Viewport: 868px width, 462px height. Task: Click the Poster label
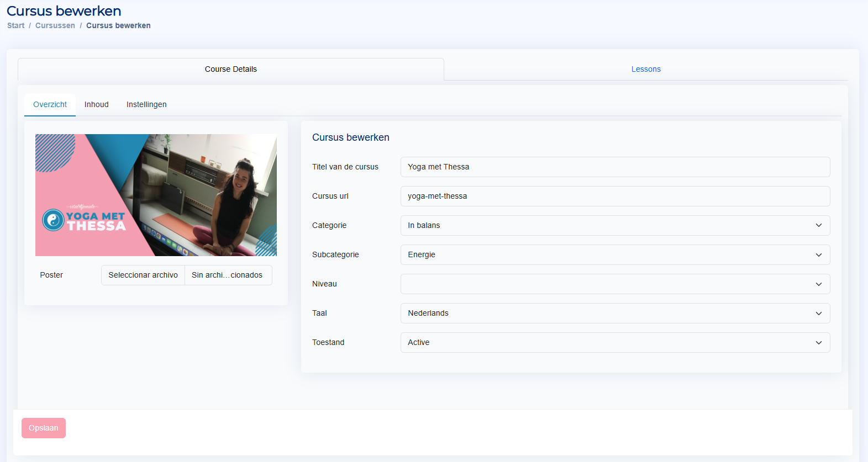51,275
